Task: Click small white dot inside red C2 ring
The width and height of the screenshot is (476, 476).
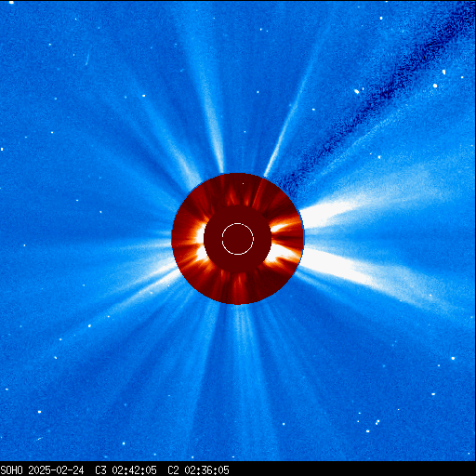Action: click(x=243, y=183)
